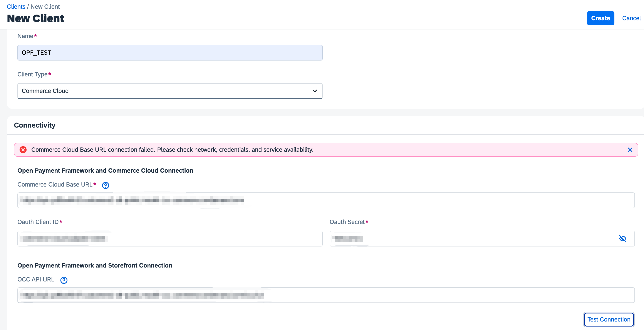The image size is (644, 330).
Task: Toggle Oauth Secret visibility eye icon
Action: click(622, 238)
